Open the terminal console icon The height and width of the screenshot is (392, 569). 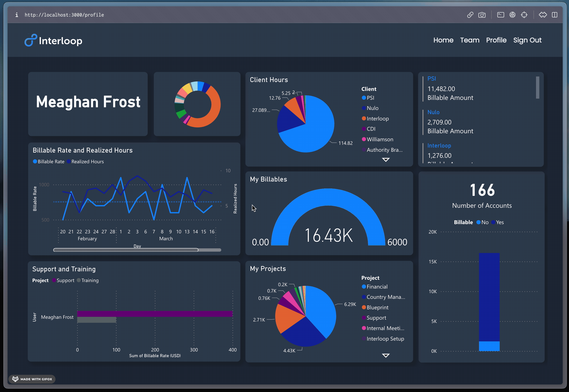(500, 15)
